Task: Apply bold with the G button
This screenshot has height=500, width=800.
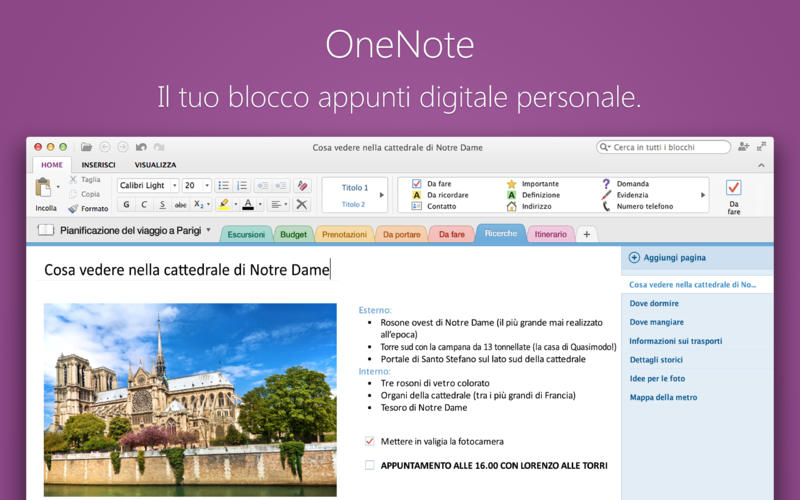Action: pos(126,204)
